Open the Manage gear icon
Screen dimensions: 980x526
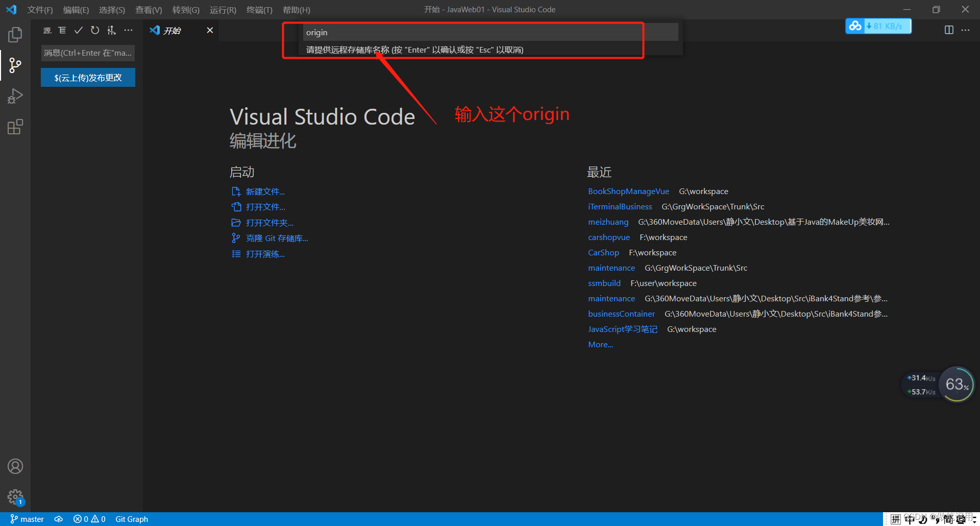click(15, 497)
